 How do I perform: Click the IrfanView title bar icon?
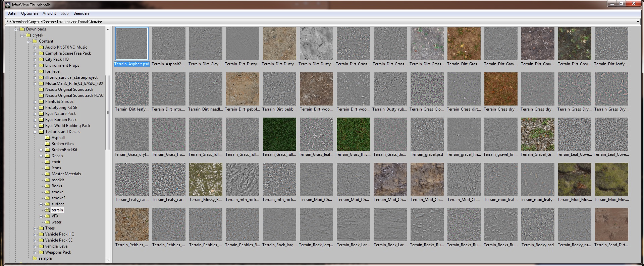[7, 5]
